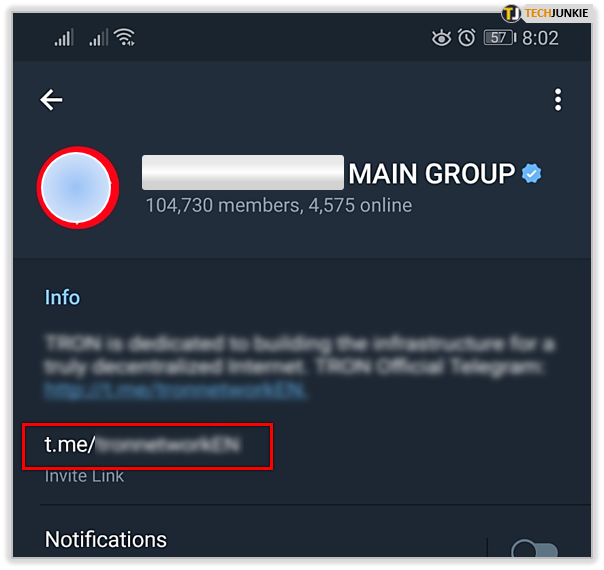
Task: Tap the group profile picture
Action: 77,188
